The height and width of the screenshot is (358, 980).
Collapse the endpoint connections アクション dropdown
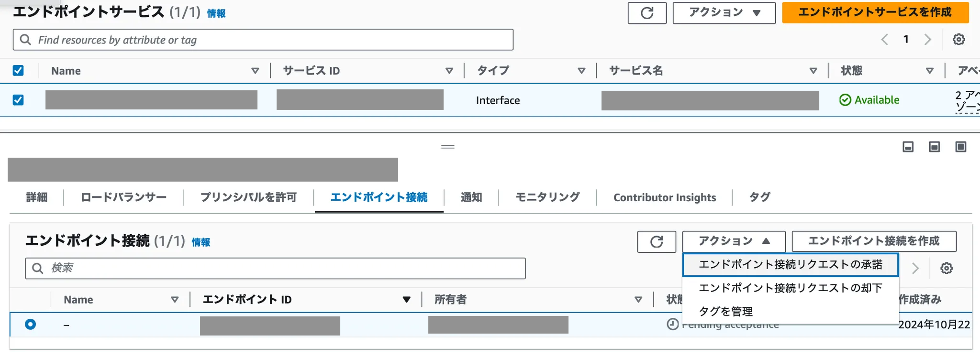pos(734,241)
